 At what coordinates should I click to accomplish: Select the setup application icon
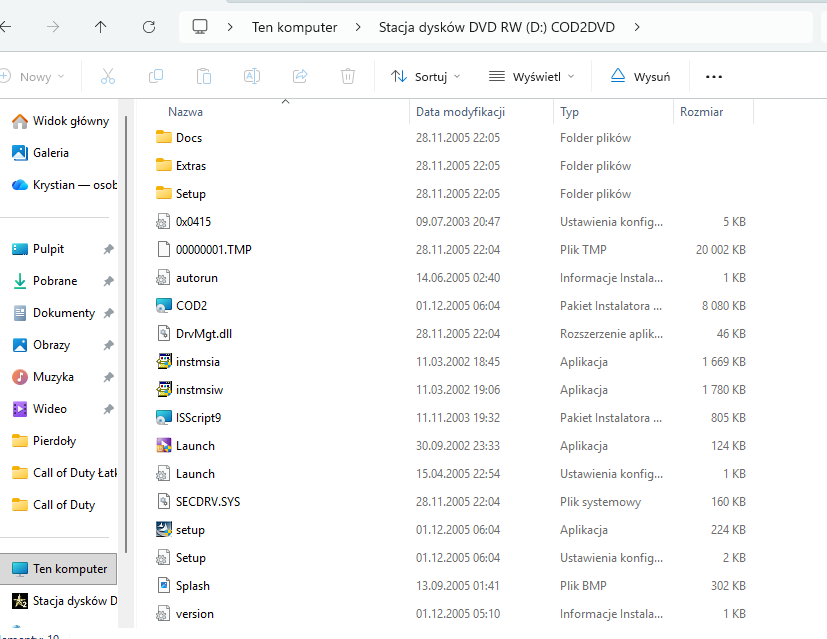164,529
